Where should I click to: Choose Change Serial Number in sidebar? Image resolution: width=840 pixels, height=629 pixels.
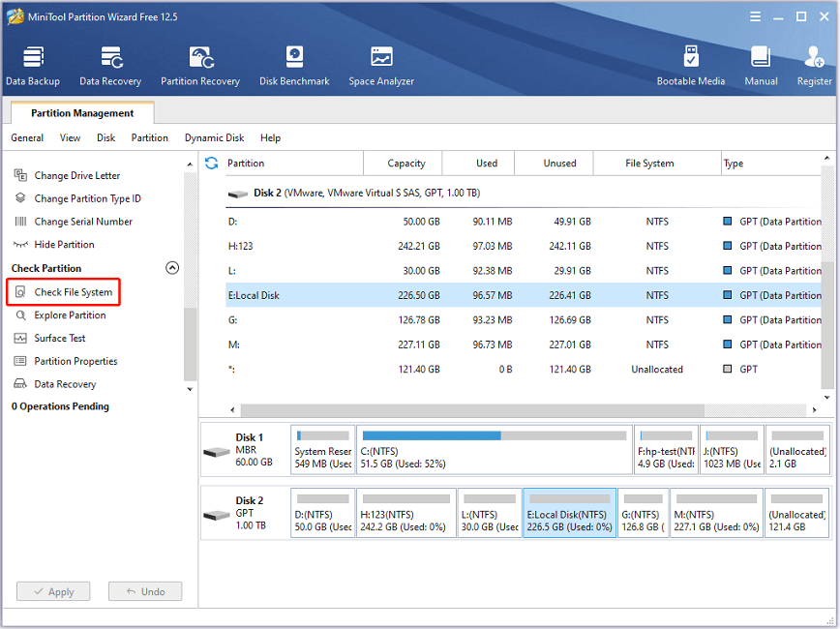pyautogui.click(x=83, y=222)
